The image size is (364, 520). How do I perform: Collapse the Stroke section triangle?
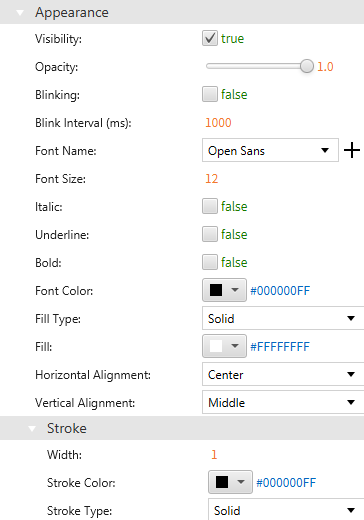point(32,429)
